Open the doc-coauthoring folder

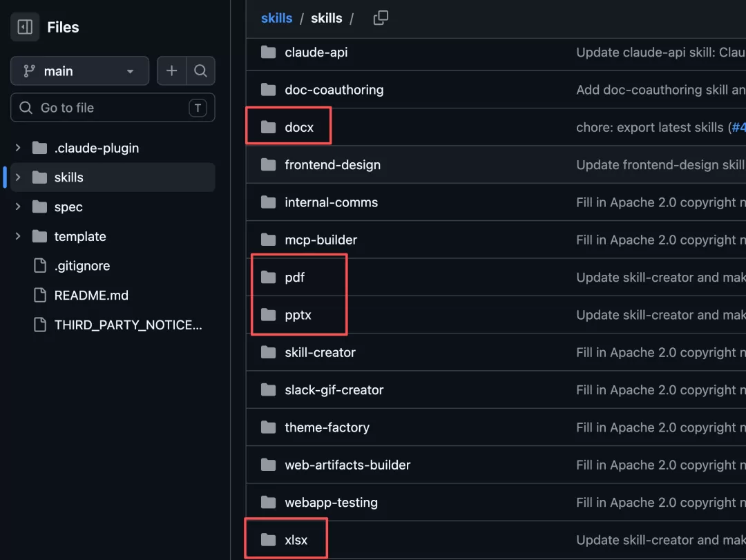pyautogui.click(x=334, y=90)
